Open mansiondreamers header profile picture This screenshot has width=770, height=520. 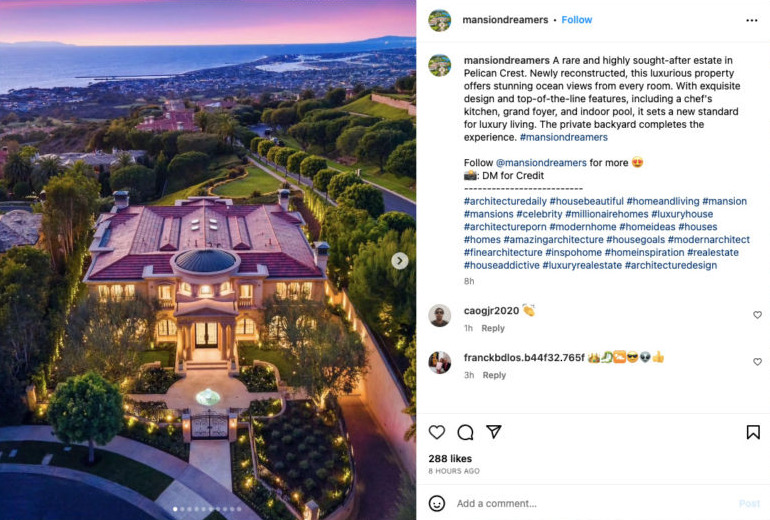click(440, 20)
